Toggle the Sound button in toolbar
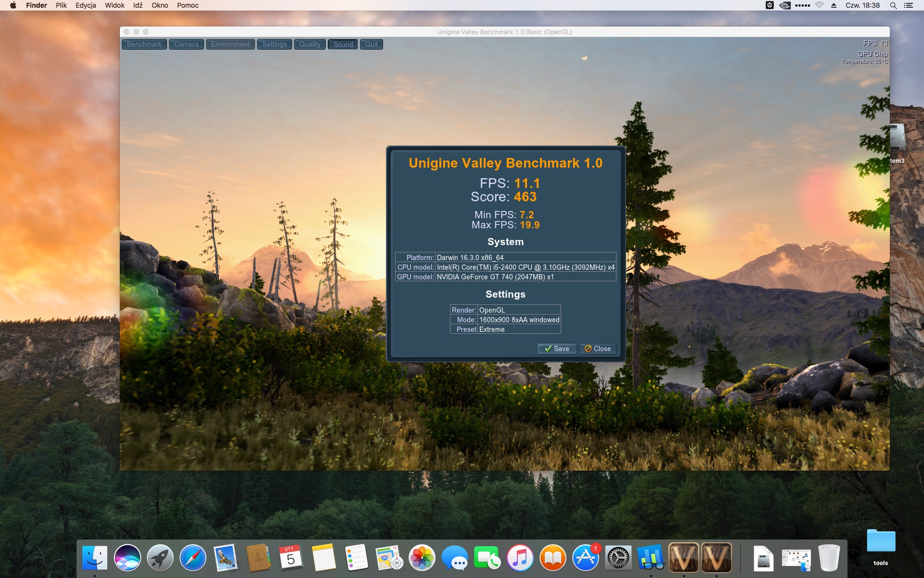This screenshot has height=578, width=924. (x=343, y=44)
